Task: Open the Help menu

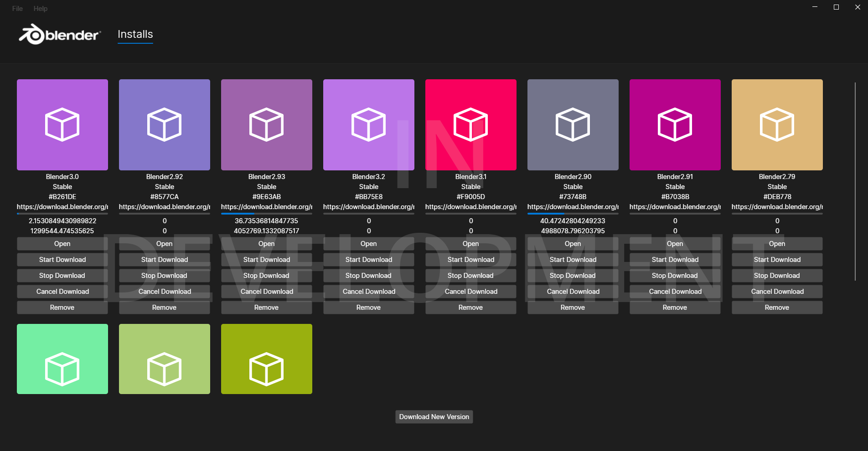Action: 41,9
